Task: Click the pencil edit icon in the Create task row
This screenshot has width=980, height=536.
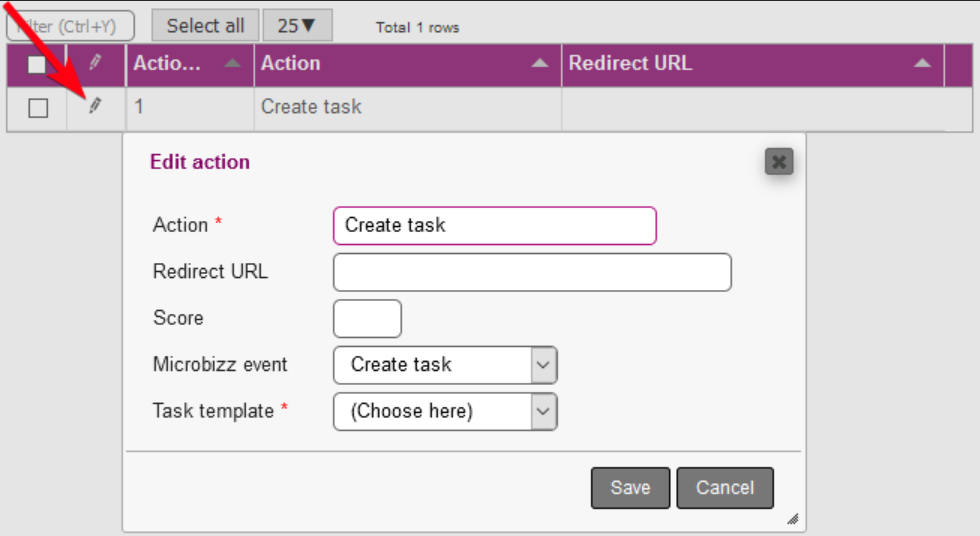Action: click(95, 106)
